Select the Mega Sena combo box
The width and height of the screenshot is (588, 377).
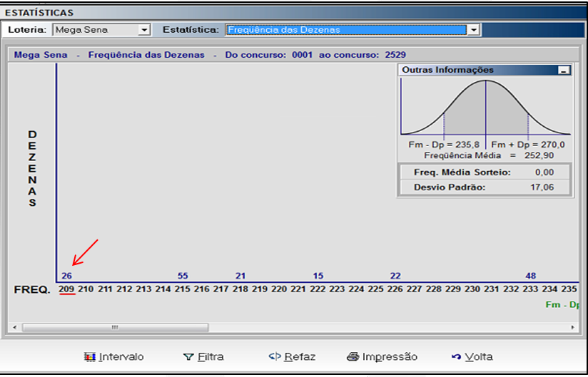pyautogui.click(x=101, y=30)
